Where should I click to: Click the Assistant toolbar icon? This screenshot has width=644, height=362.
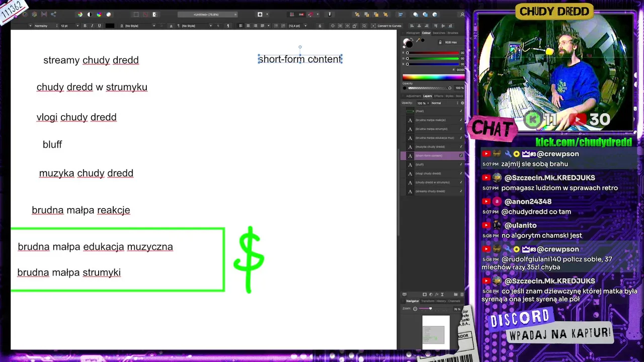(x=330, y=15)
